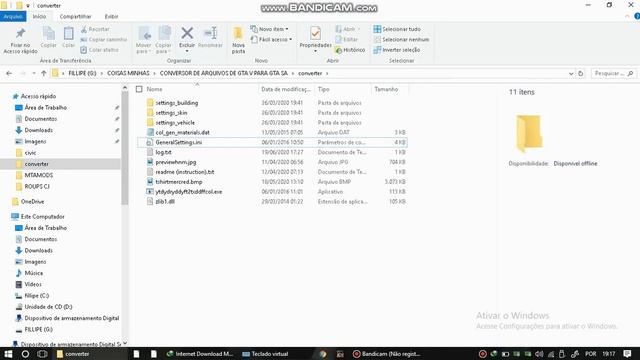Click FILLIPE (G:) in address bar
The width and height of the screenshot is (640, 360).
click(82, 73)
